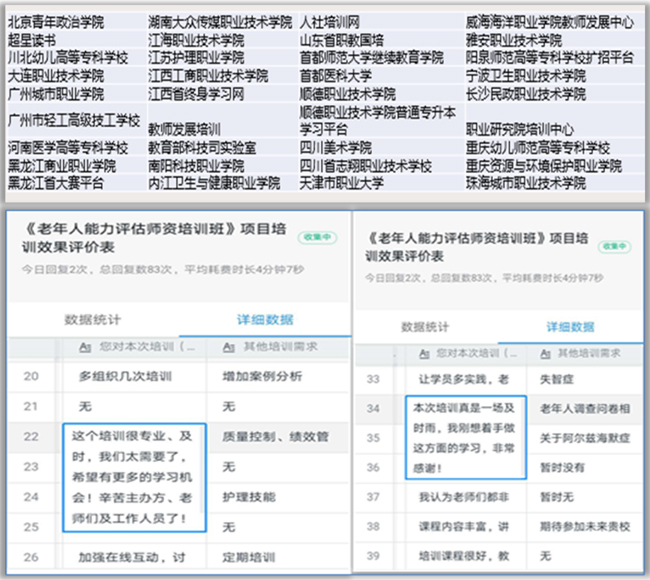Image resolution: width=650 pixels, height=580 pixels.
Task: Click cell 护理技能 in row 24
Action: pos(249,497)
